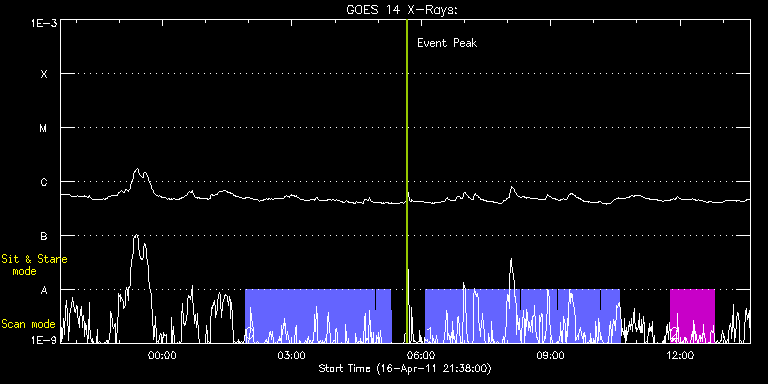Click the "GOES 14 X-Rays:" plot title
This screenshot has width=768, height=384.
[402, 10]
